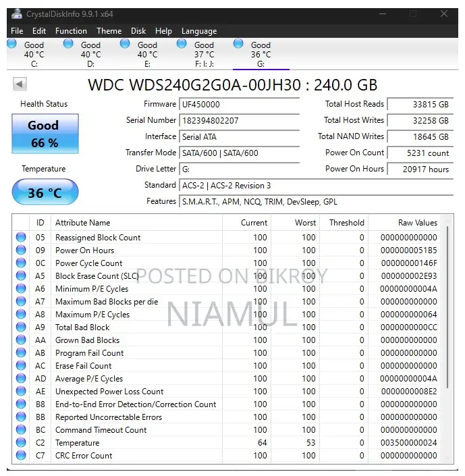Open the Theme menu
Image resolution: width=465 pixels, height=476 pixels.
pyautogui.click(x=109, y=31)
